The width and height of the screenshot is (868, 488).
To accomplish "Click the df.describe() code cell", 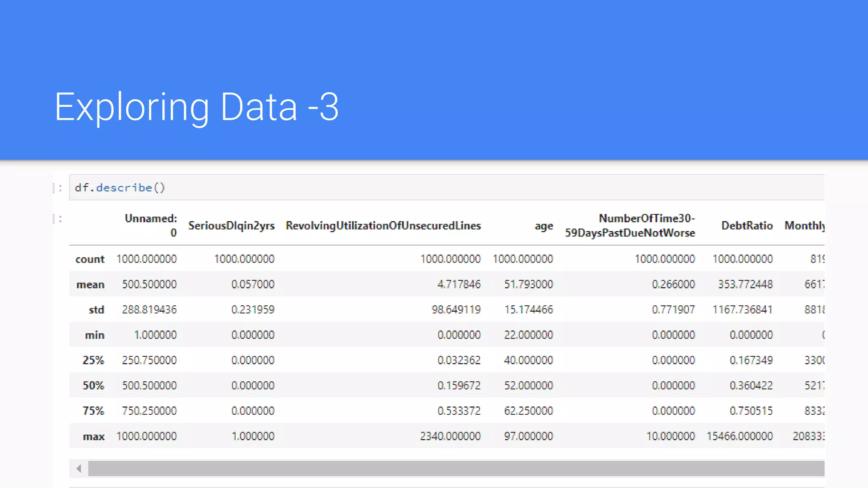I will click(447, 187).
